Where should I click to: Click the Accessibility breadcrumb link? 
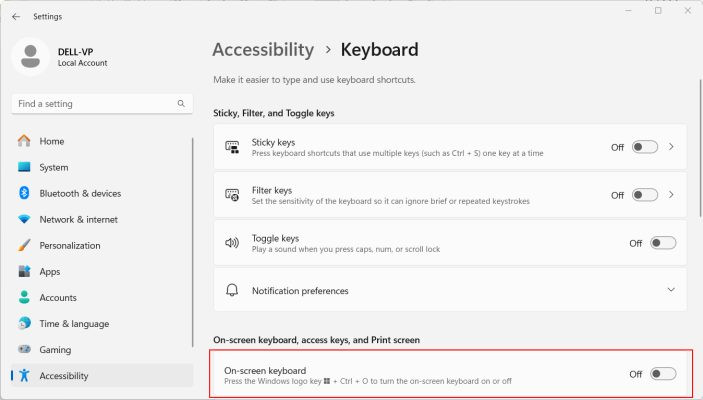263,50
